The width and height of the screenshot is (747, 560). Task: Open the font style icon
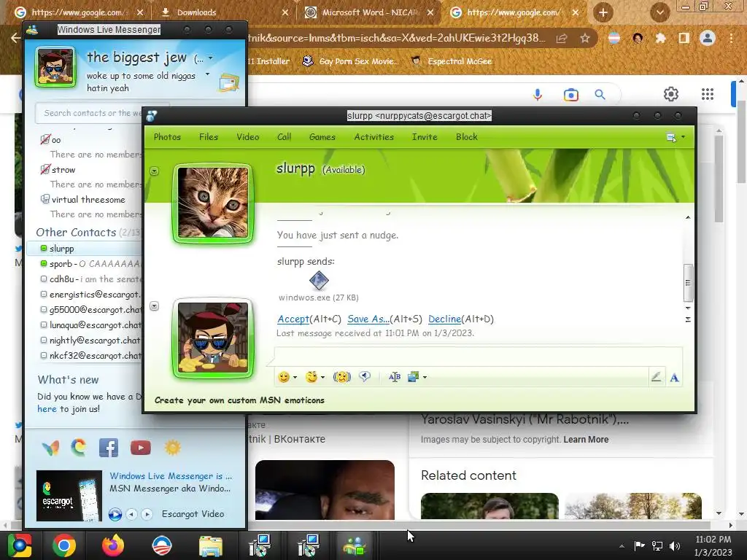[395, 377]
